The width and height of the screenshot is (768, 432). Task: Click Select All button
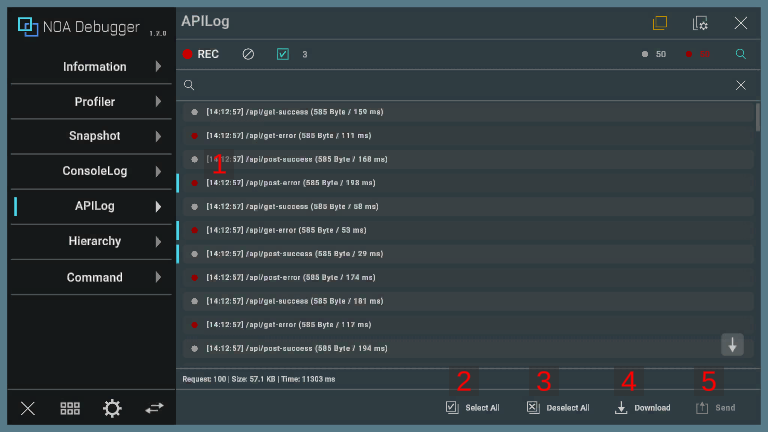pos(473,408)
